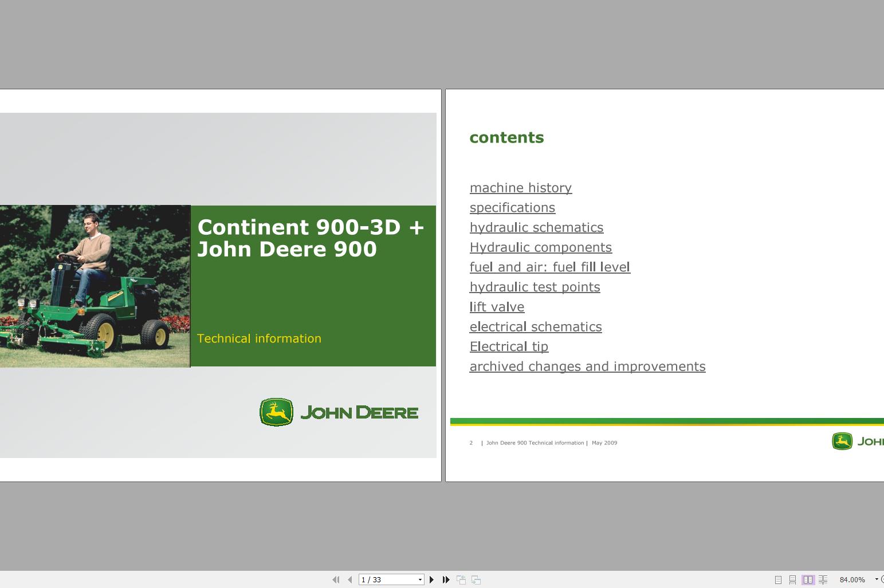Image resolution: width=884 pixels, height=588 pixels.
Task: Open the hydraulic test points link
Action: click(x=535, y=287)
